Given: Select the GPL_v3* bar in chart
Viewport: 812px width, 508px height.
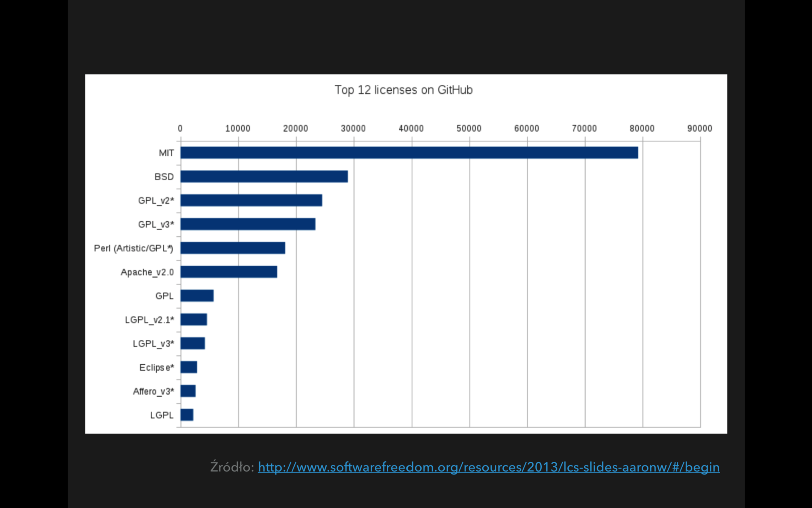Looking at the screenshot, I should [248, 224].
